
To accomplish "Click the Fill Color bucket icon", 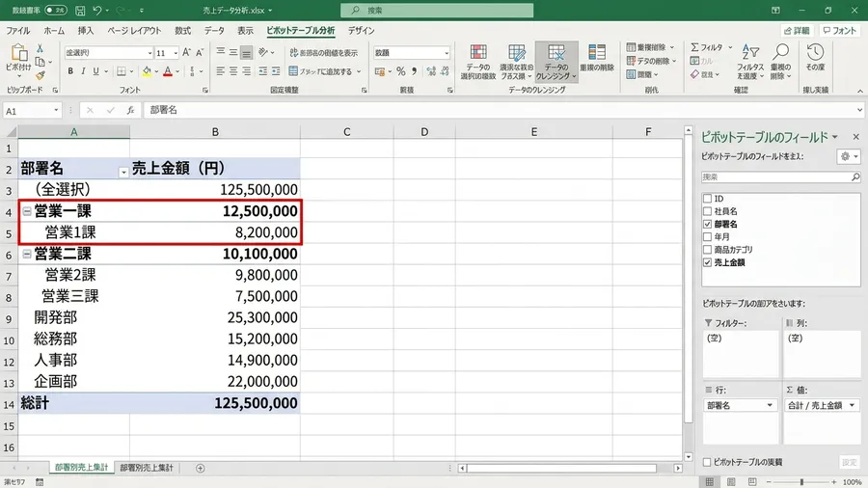I will click(x=147, y=71).
